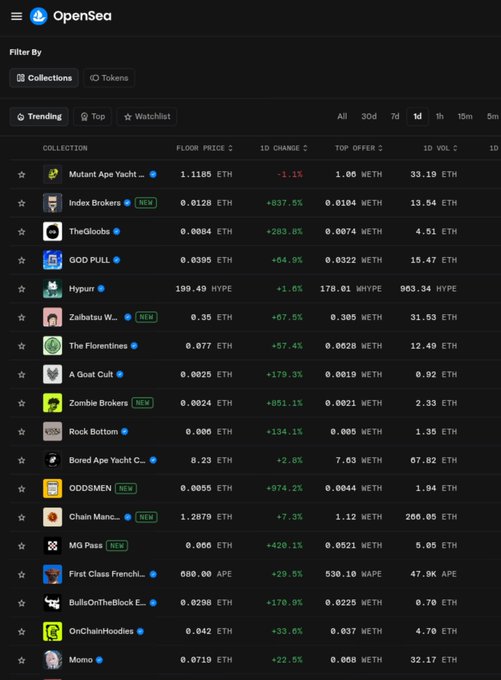Open Rock Bottom collection avatar
501x680 pixels.
point(52,432)
